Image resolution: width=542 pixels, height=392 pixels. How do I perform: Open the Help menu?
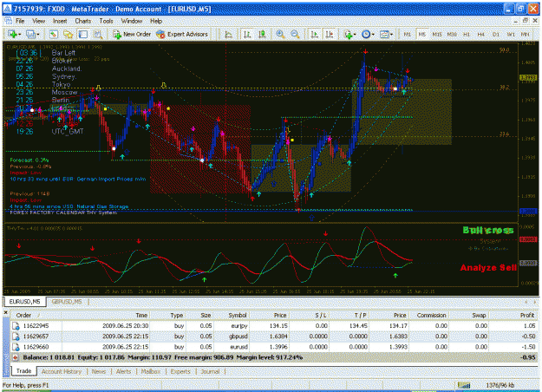point(156,21)
